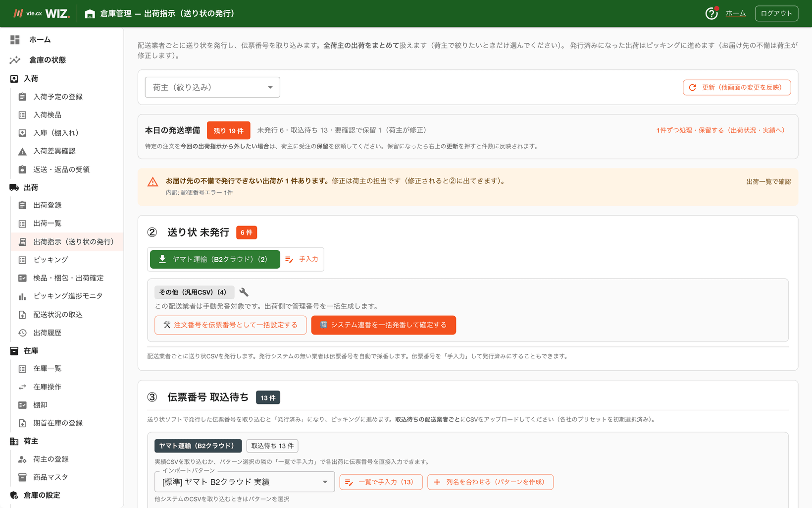The image size is (812, 508).
Task: Open the 荷主（絞り込み） dropdown
Action: 212,87
